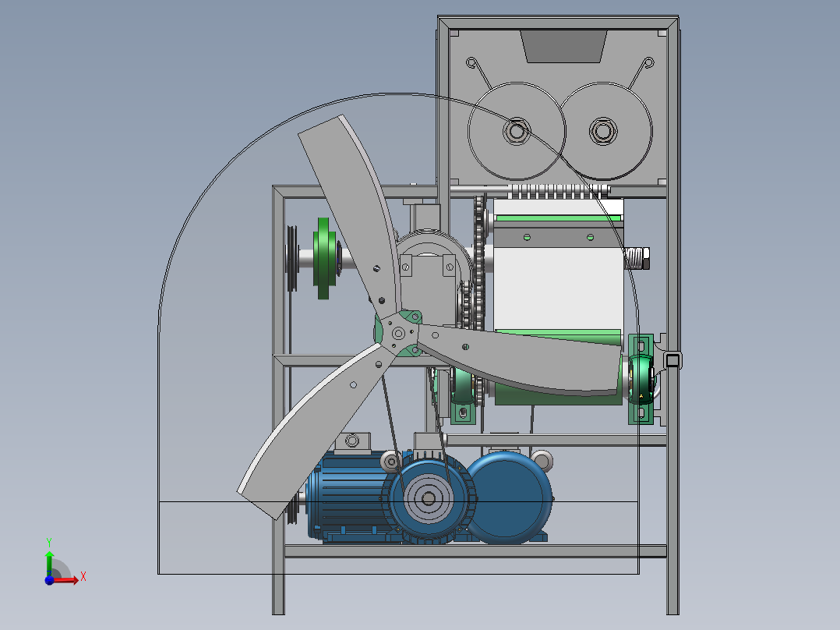Select the hex bolt beside white block
The height and width of the screenshot is (630, 840).
point(637,258)
